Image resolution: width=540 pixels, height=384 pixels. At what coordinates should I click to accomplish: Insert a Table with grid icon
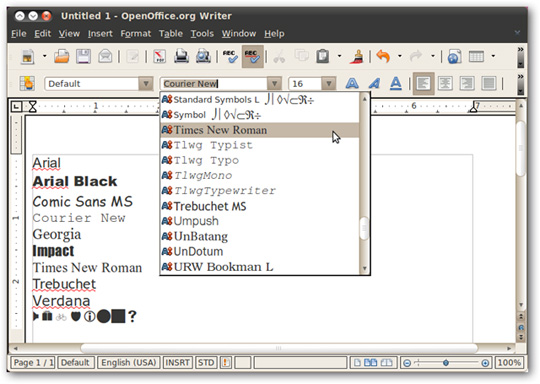pyautogui.click(x=477, y=56)
